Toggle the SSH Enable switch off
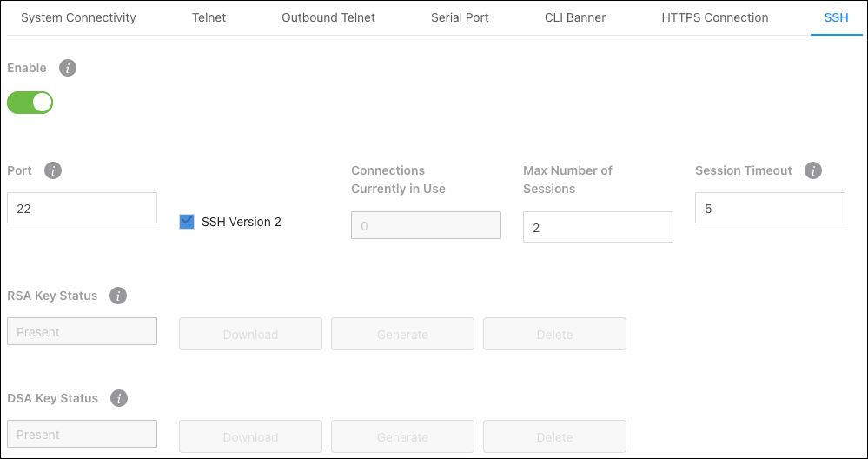Screen dimensions: 868x459 coord(30,103)
